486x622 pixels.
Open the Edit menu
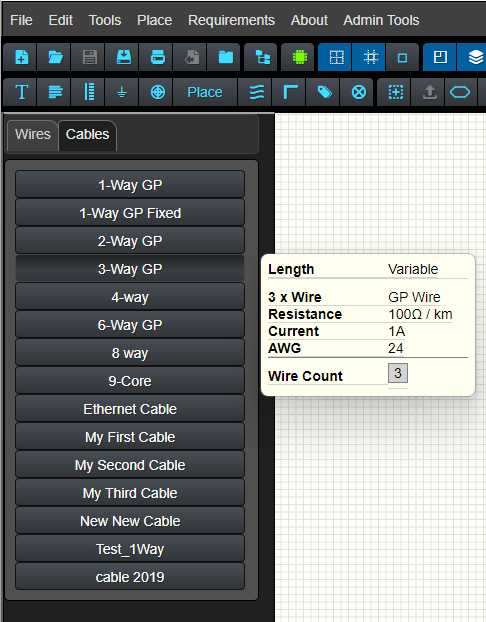click(60, 20)
